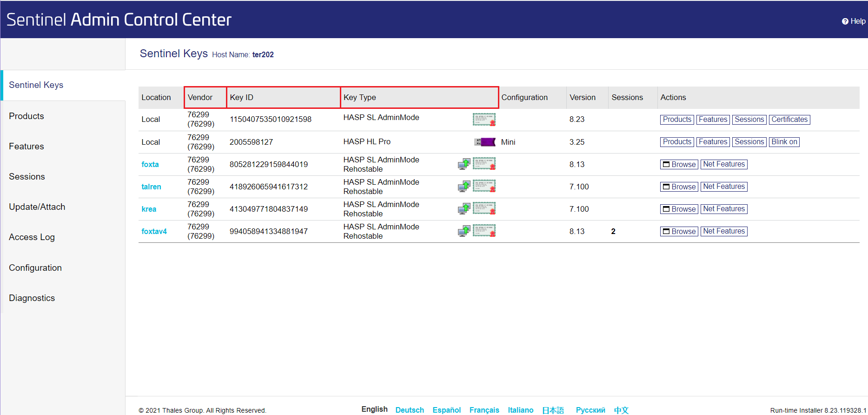Open the talren location link
This screenshot has height=415, width=868.
click(151, 187)
